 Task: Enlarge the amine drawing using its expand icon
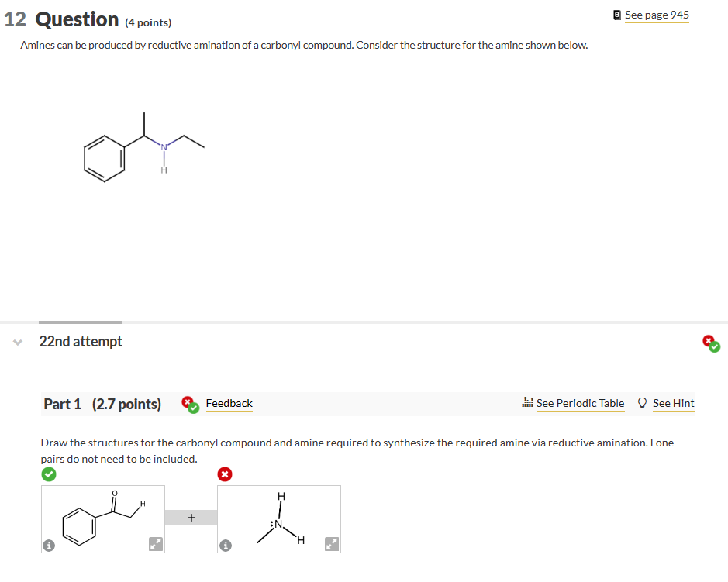332,545
